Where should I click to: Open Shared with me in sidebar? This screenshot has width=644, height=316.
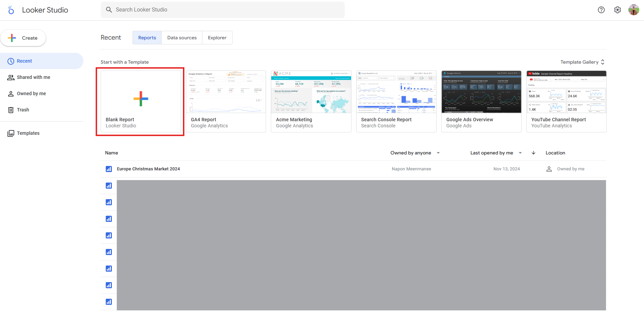click(x=33, y=77)
